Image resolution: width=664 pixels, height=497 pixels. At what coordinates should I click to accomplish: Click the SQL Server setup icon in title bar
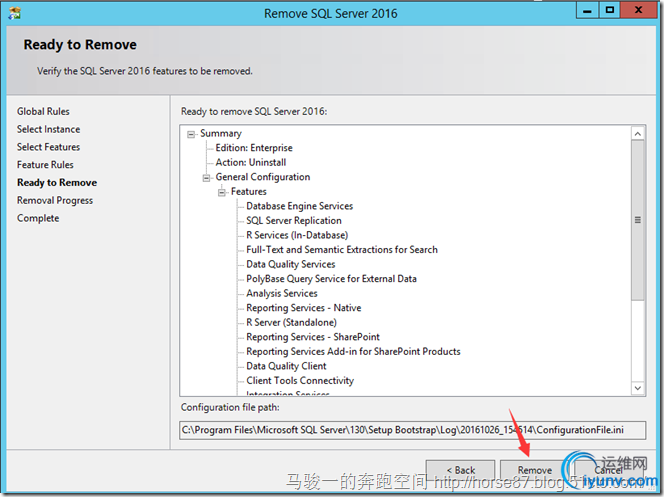14,13
